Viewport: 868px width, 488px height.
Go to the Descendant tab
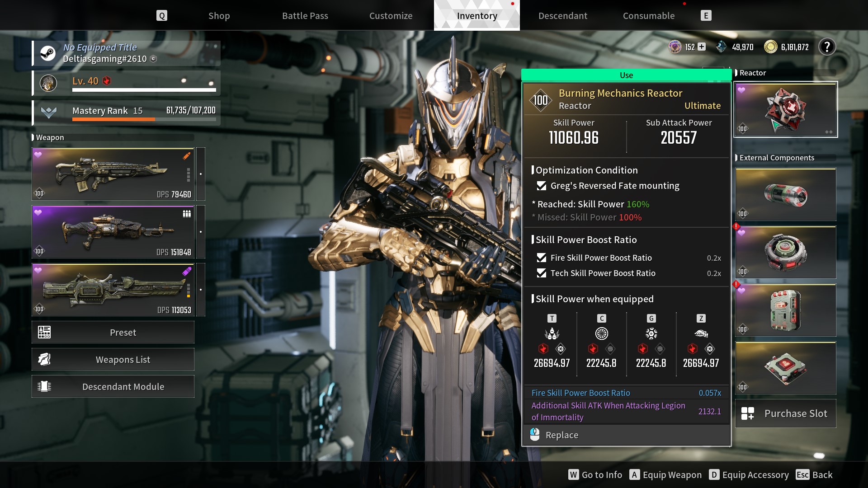(x=563, y=16)
